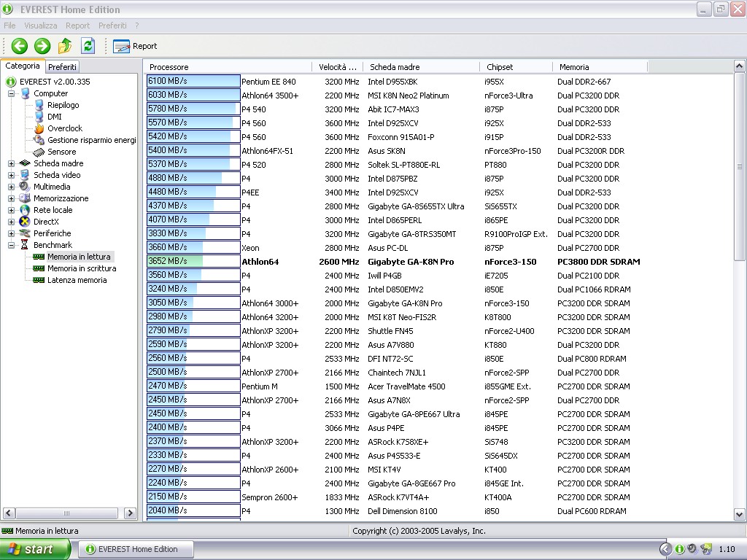
Task: Select the highlighted 3652 MB/s Athlon64 row
Action: pos(395,262)
